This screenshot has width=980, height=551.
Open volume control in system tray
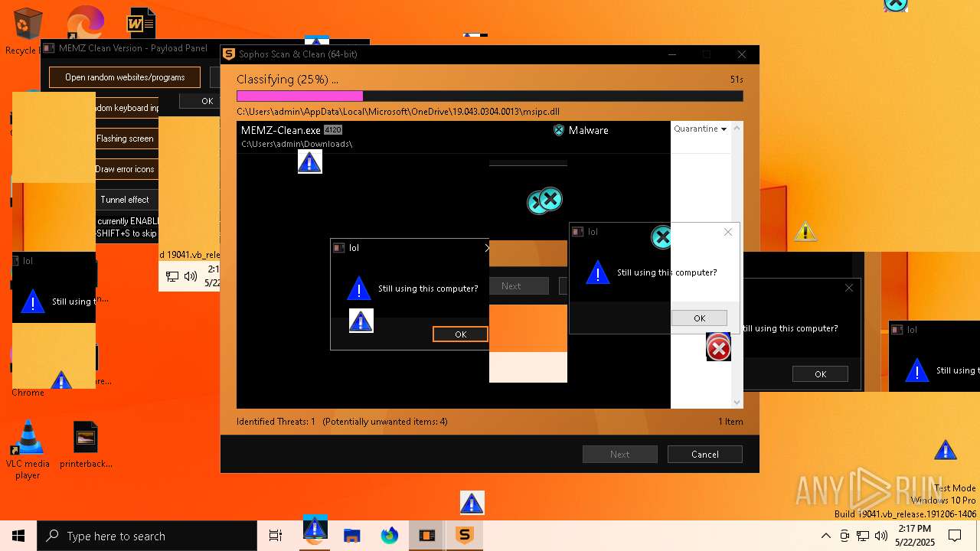[881, 536]
